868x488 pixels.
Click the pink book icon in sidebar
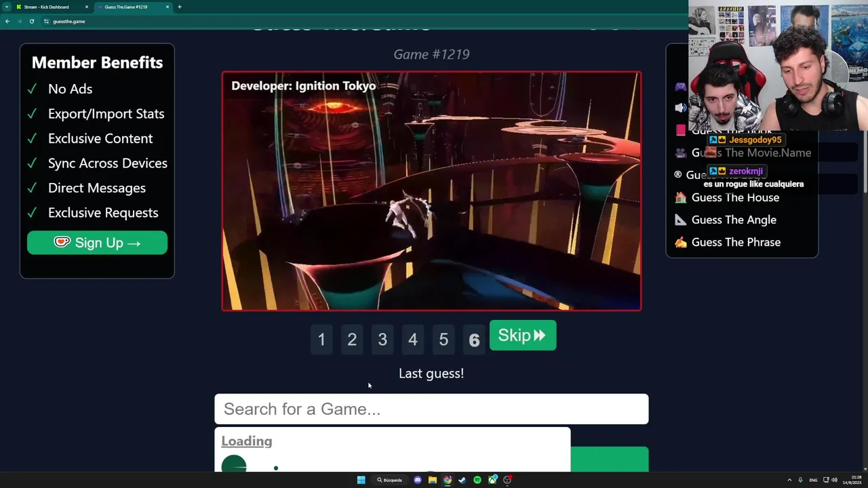pyautogui.click(x=680, y=130)
